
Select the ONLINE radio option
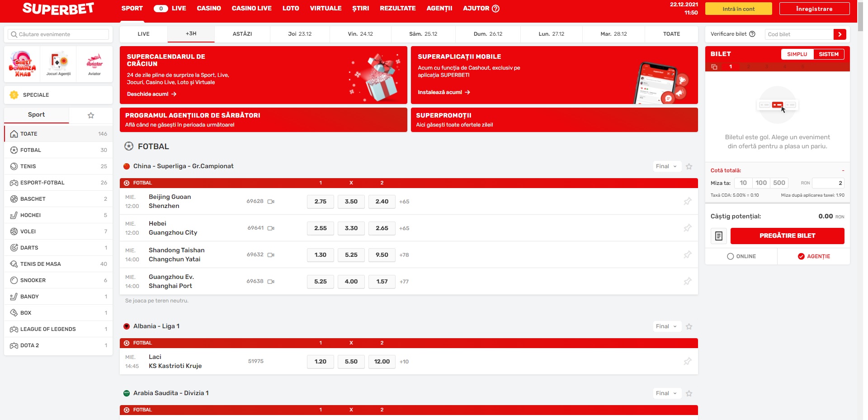[741, 256]
